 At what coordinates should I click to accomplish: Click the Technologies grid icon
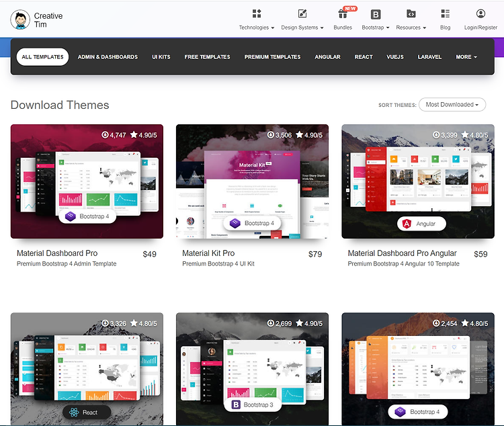click(257, 13)
